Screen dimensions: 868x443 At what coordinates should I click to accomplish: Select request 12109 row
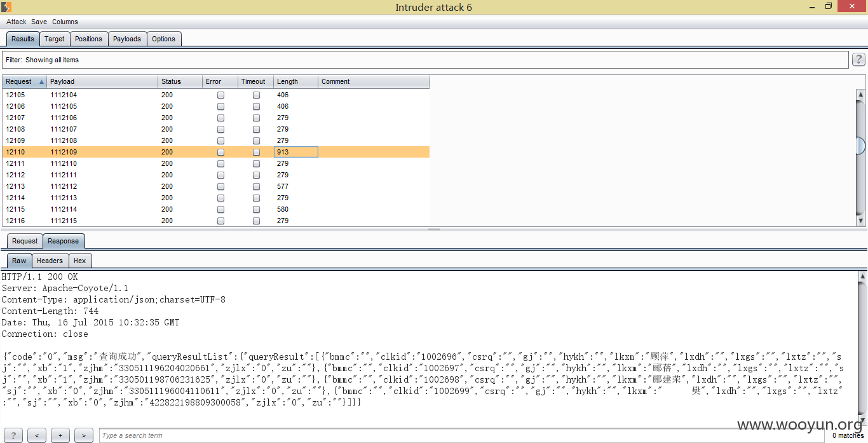[216, 140]
